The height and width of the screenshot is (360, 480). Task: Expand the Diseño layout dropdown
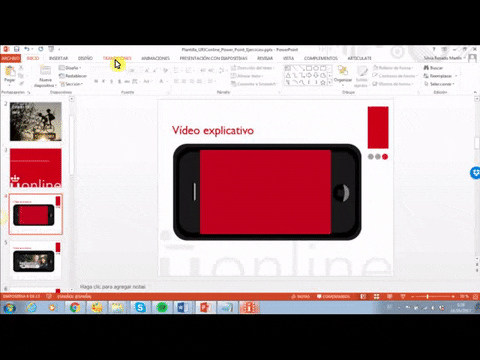(70, 68)
